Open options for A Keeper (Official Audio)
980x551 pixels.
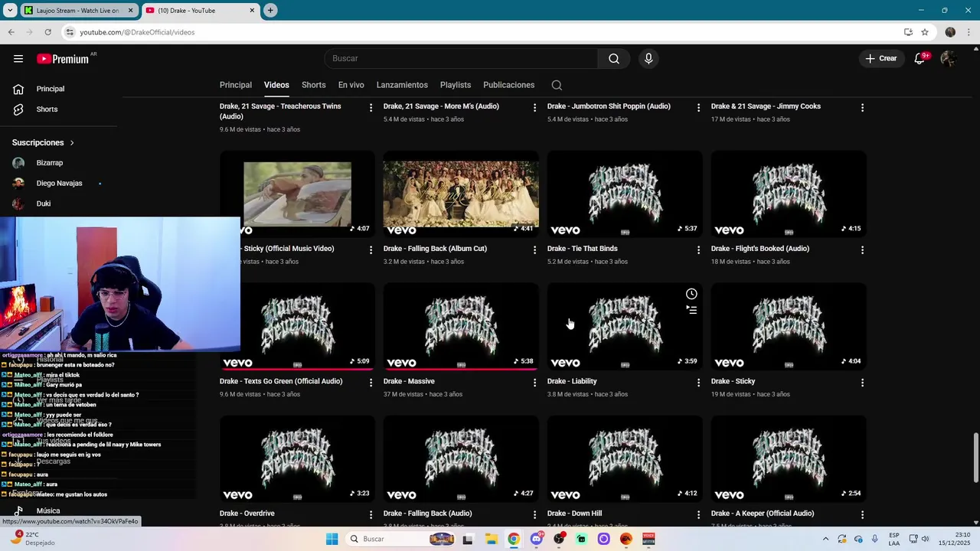click(862, 515)
